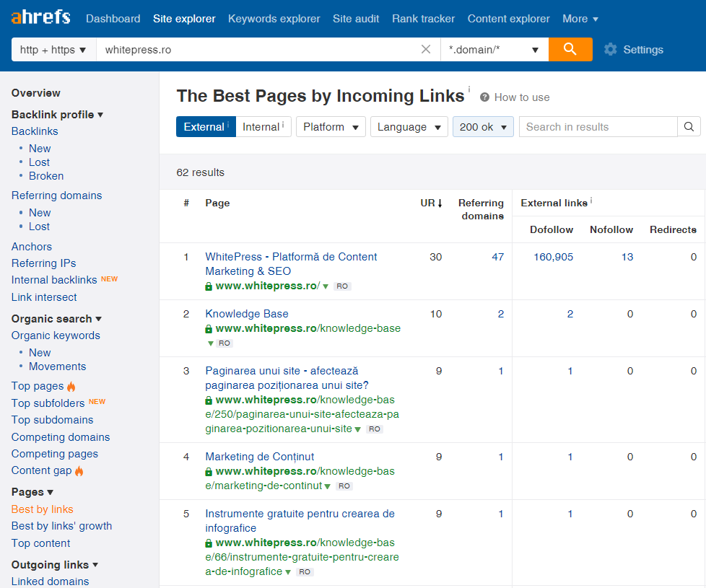Image resolution: width=706 pixels, height=588 pixels.
Task: Click the 13 nofollow links value
Action: [x=627, y=258]
